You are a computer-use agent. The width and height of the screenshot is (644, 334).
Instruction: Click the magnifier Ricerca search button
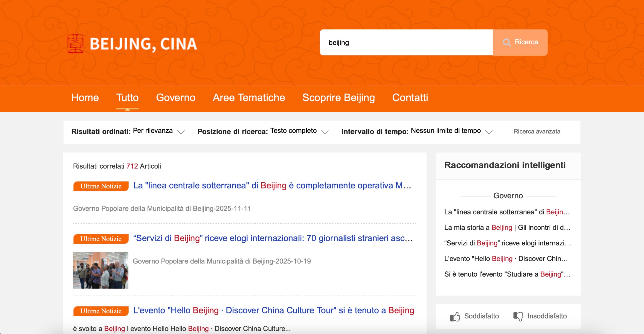pos(520,42)
